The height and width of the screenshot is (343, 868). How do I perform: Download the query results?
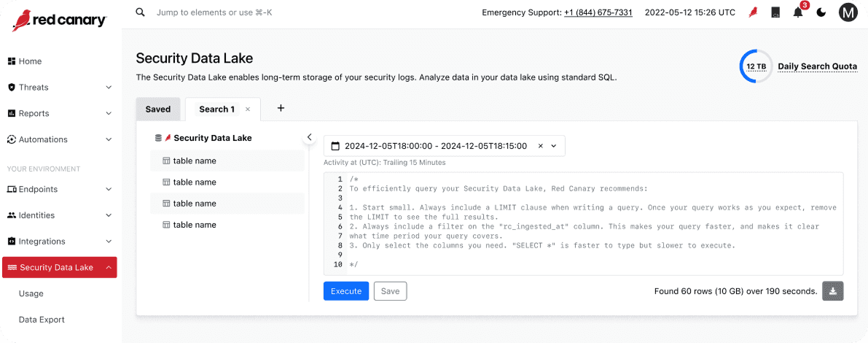[x=832, y=291]
